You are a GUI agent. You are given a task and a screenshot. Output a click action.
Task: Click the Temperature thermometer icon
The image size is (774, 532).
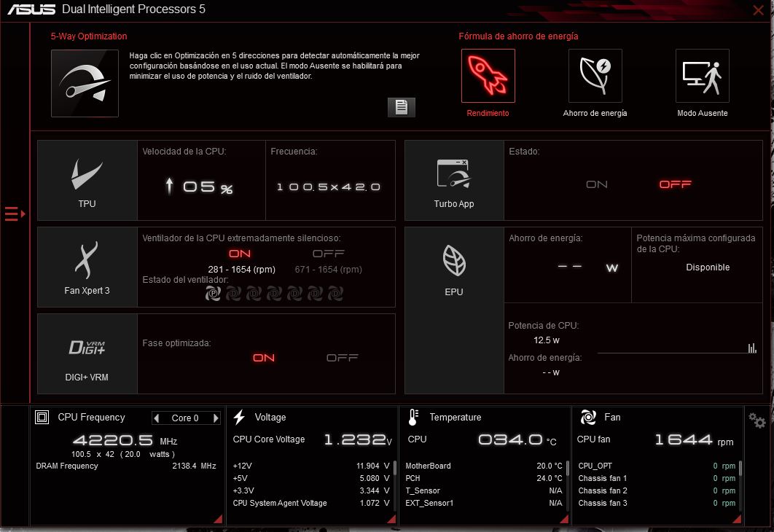point(414,417)
